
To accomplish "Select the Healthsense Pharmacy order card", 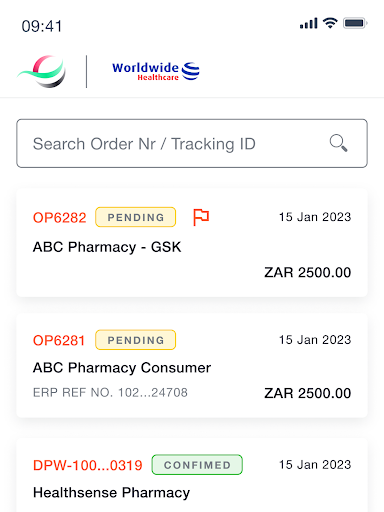I will [192, 475].
